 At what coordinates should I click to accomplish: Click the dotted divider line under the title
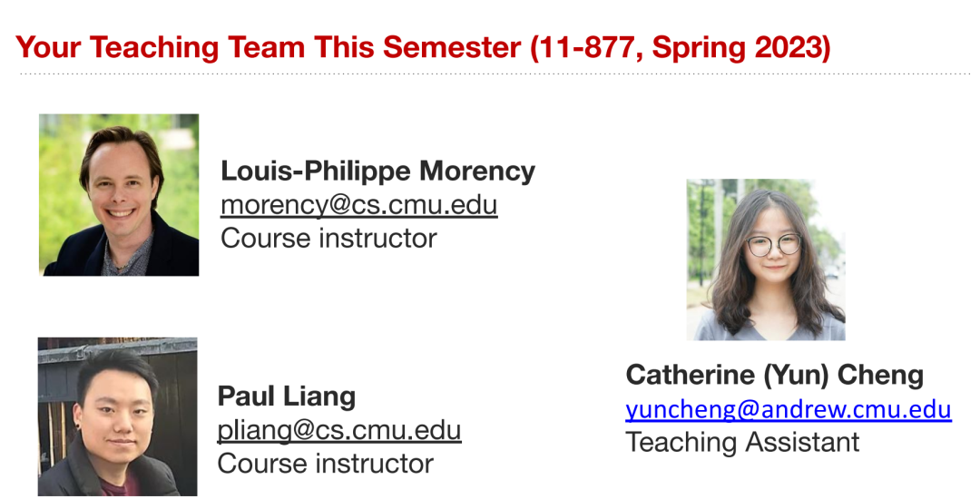coord(495,73)
